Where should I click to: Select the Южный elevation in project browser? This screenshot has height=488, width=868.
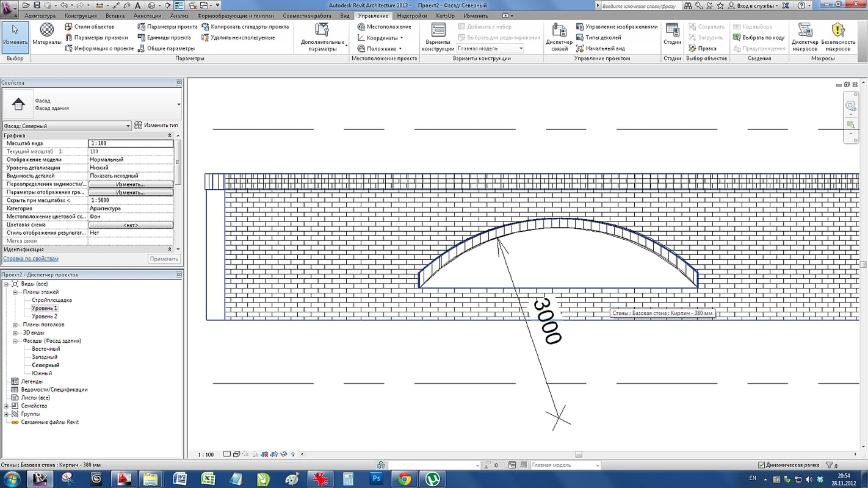[x=41, y=373]
